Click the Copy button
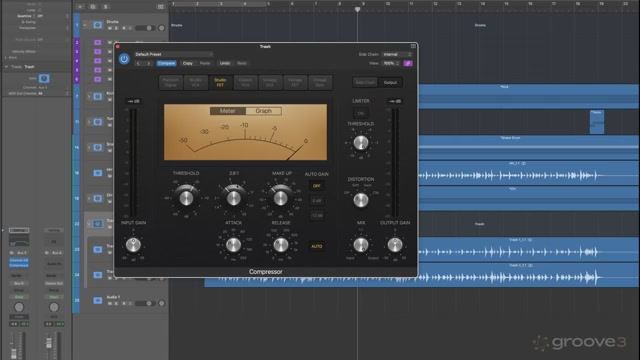 click(x=188, y=63)
